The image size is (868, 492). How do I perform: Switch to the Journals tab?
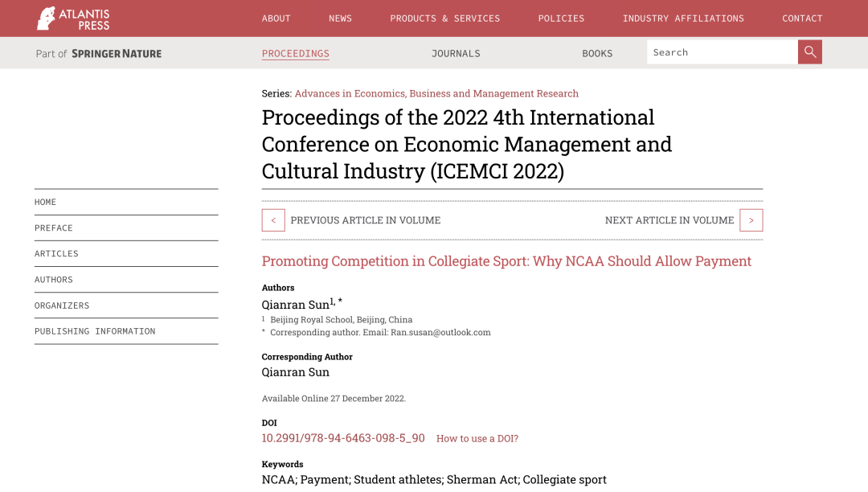pyautogui.click(x=456, y=54)
